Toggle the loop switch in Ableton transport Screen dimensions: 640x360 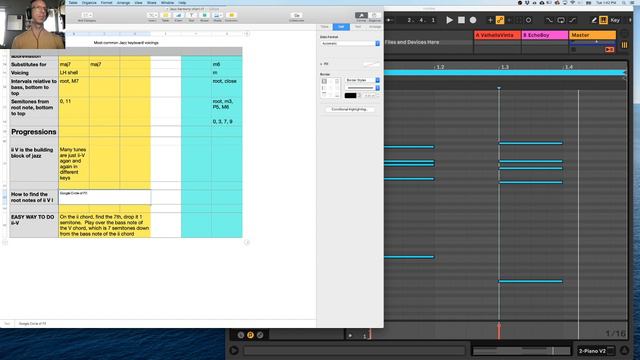[561, 20]
